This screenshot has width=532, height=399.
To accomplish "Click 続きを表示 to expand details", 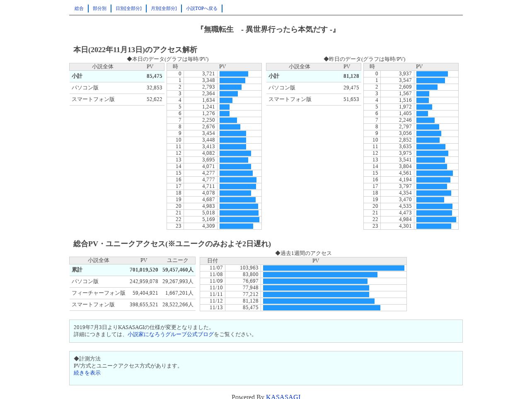I will pos(87,373).
